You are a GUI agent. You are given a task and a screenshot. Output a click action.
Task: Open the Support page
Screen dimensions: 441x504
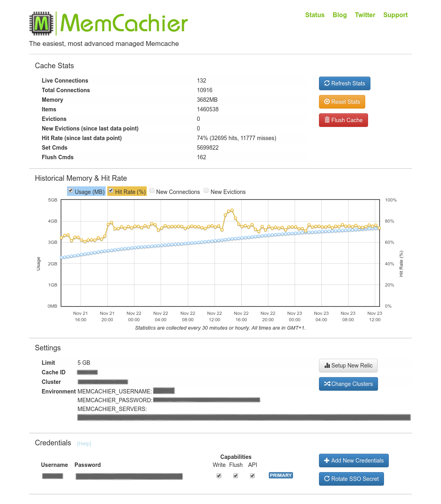pyautogui.click(x=395, y=15)
